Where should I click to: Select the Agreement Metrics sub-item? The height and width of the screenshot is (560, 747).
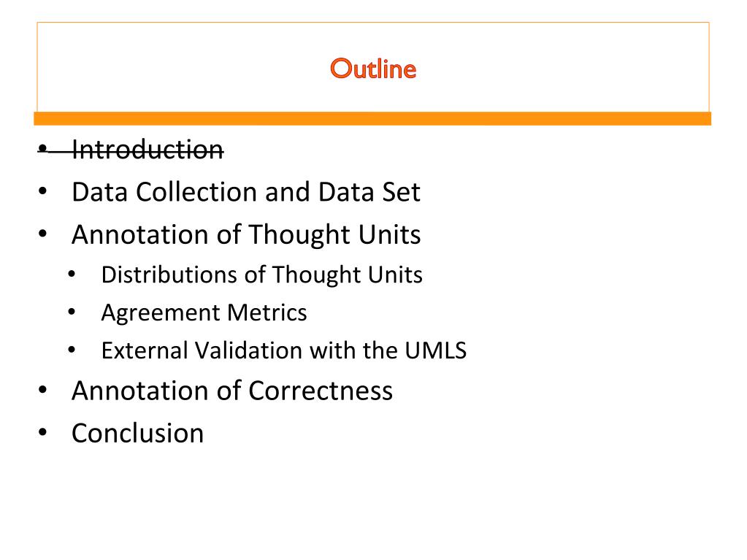pos(204,313)
